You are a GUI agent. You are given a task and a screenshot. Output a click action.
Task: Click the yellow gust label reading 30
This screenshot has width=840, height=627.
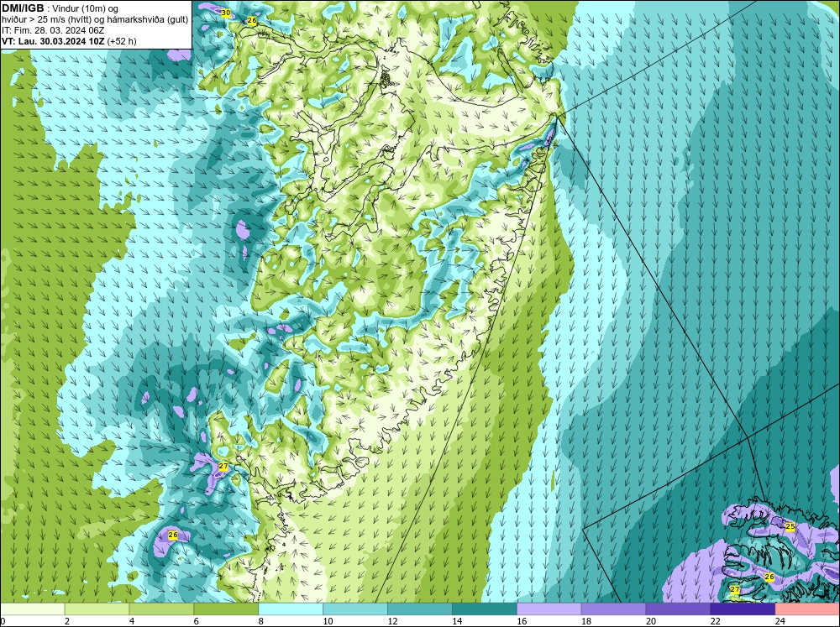(x=226, y=13)
